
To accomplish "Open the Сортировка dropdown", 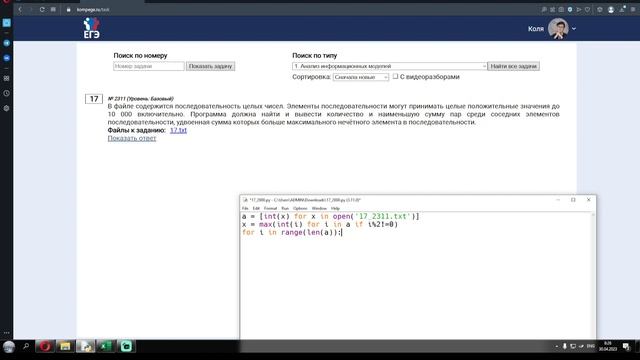I will [361, 77].
